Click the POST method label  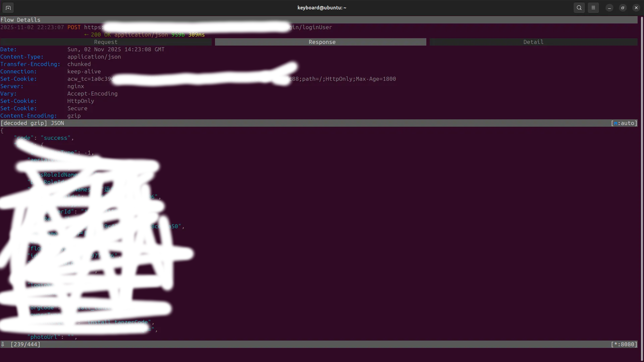pyautogui.click(x=74, y=27)
